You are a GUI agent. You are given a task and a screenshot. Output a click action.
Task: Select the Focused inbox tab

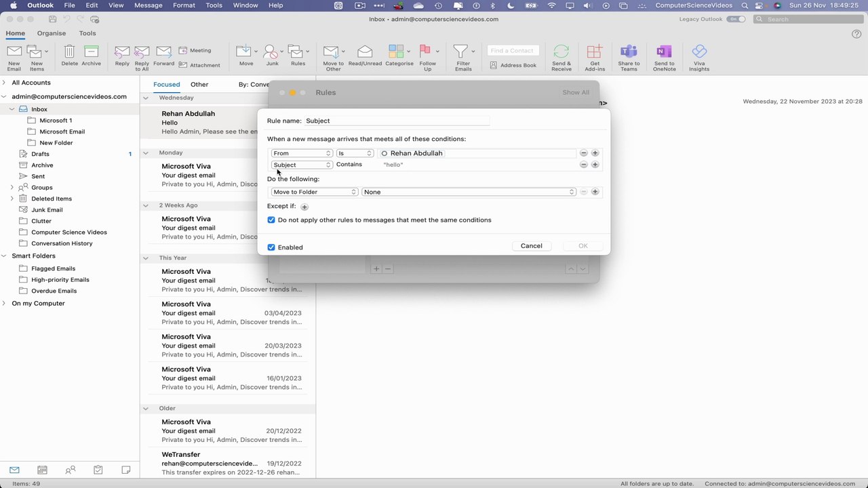click(x=167, y=85)
